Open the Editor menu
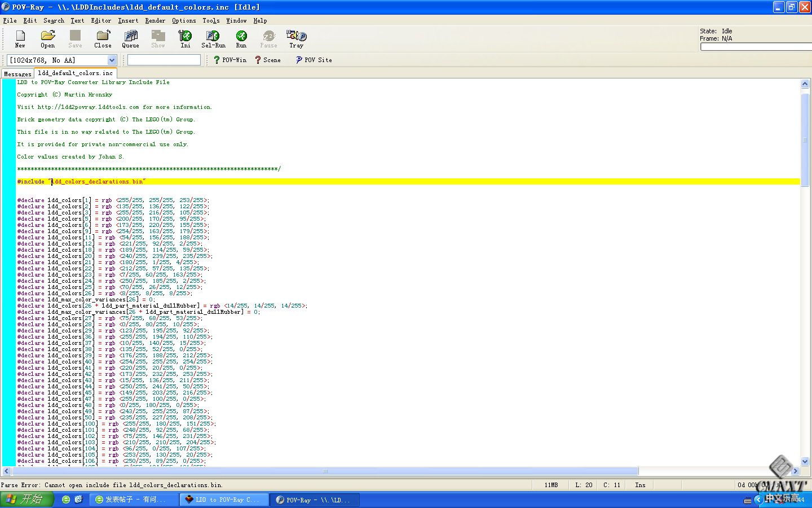The image size is (812, 508). pyautogui.click(x=101, y=20)
